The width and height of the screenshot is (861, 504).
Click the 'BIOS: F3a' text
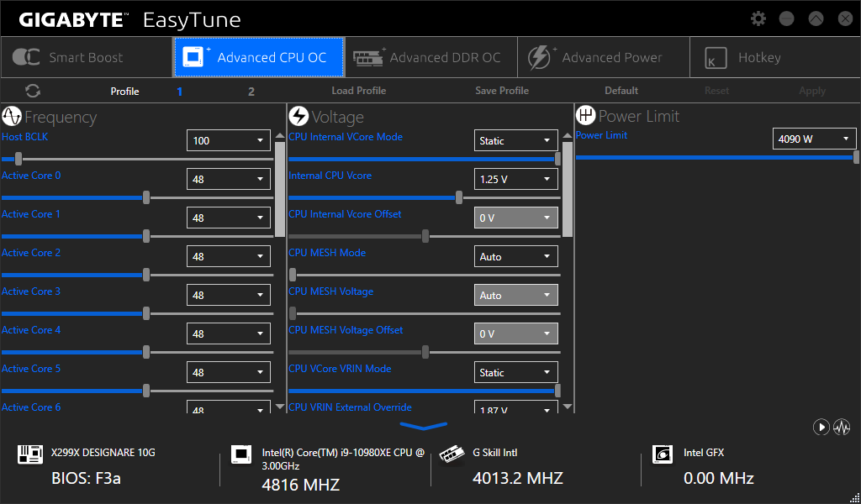pyautogui.click(x=87, y=478)
